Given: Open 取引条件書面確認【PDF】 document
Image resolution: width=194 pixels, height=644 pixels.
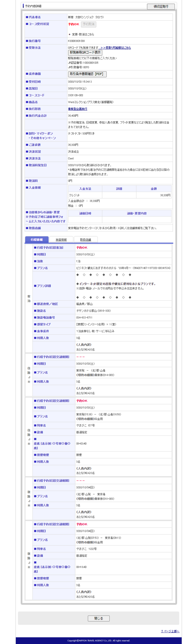Looking at the screenshot, I should pos(87,74).
